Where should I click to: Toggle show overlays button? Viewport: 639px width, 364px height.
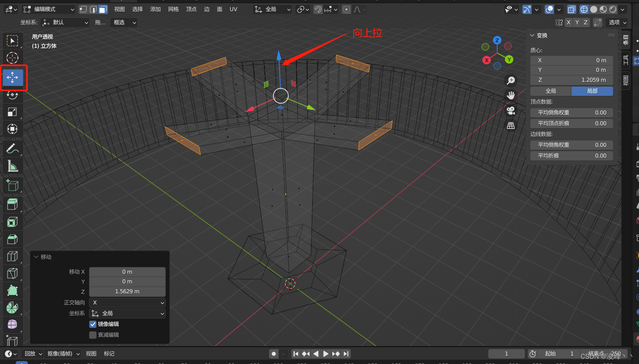550,9
